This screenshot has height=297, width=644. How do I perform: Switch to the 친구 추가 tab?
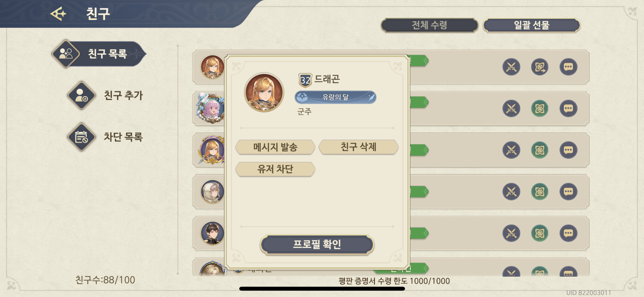(x=105, y=95)
